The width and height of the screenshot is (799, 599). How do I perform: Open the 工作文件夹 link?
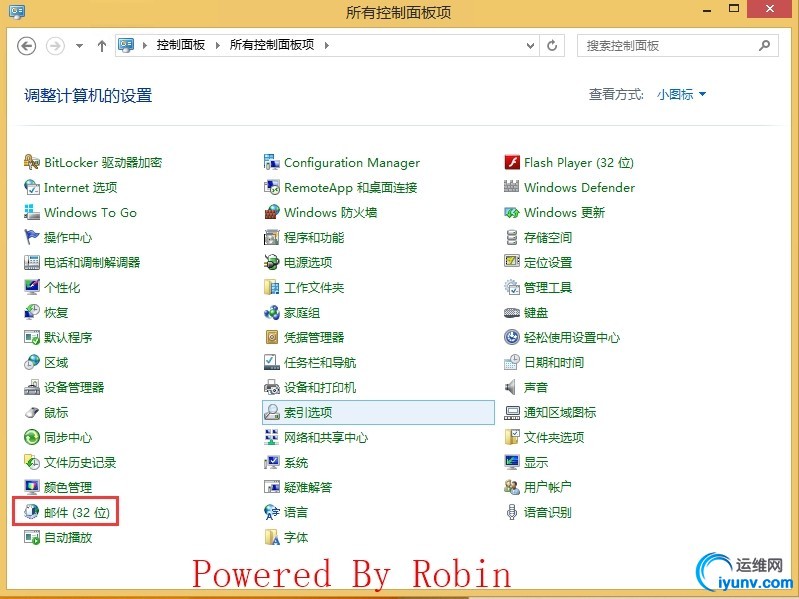pos(314,287)
